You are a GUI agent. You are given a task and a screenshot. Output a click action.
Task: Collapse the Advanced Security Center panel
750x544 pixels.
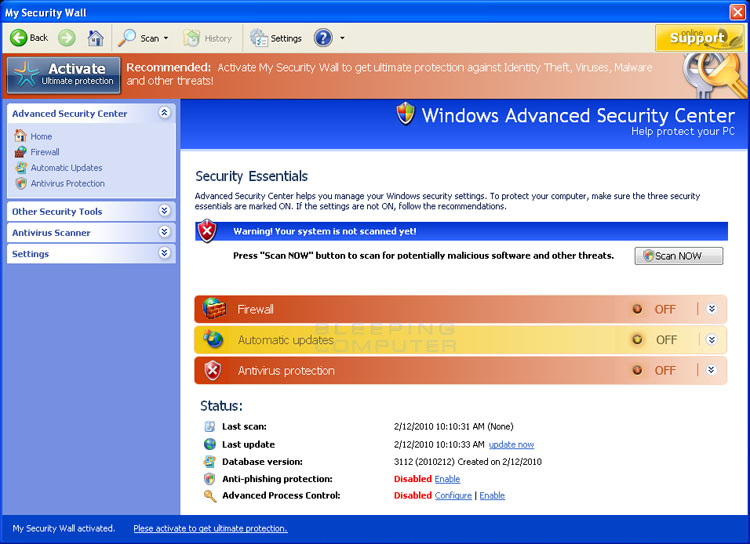point(164,113)
